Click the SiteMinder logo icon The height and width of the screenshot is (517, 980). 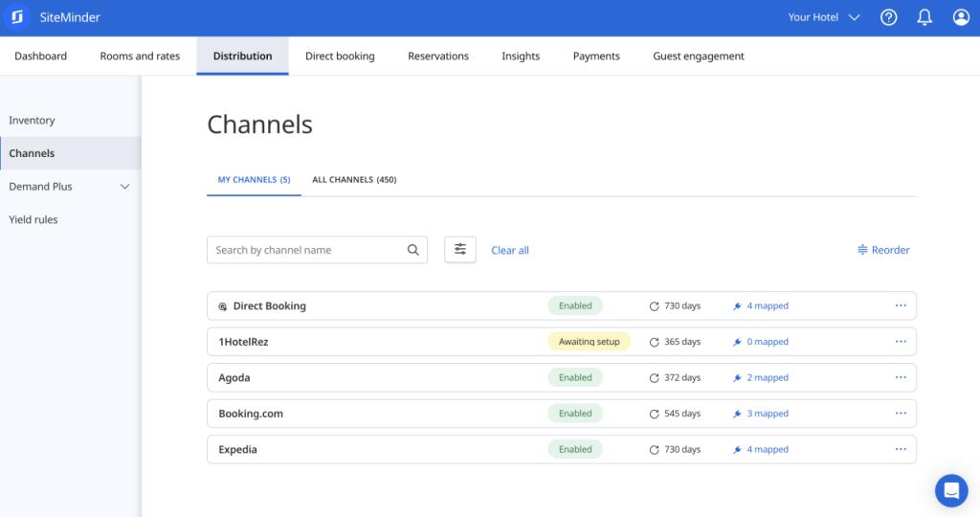click(x=18, y=17)
